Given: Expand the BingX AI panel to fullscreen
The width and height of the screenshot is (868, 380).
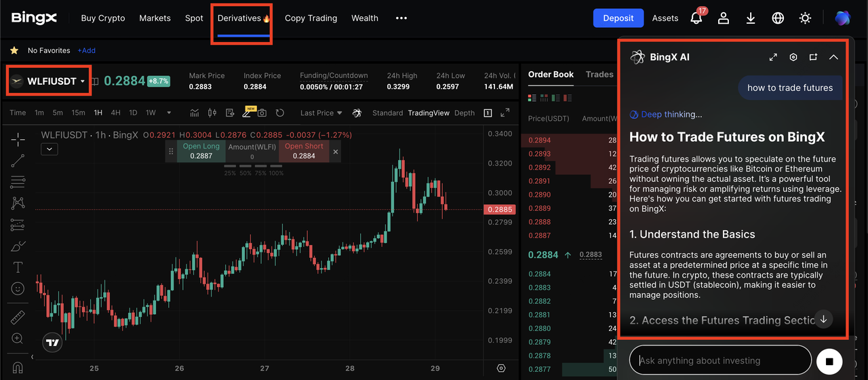Looking at the screenshot, I should point(773,57).
